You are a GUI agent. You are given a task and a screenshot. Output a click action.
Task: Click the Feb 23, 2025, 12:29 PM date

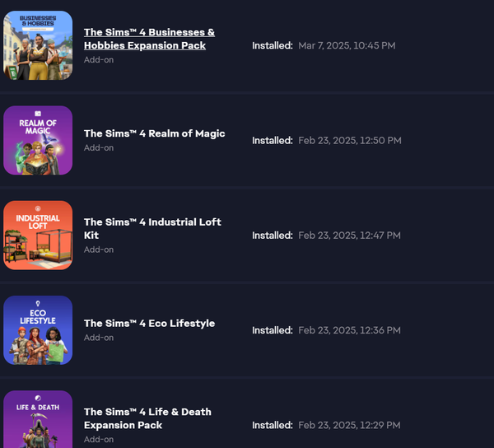[349, 425]
